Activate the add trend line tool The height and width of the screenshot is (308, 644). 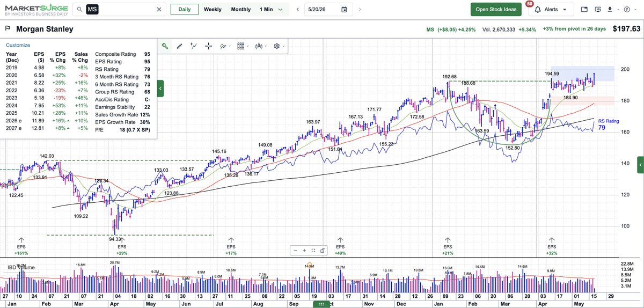click(194, 46)
